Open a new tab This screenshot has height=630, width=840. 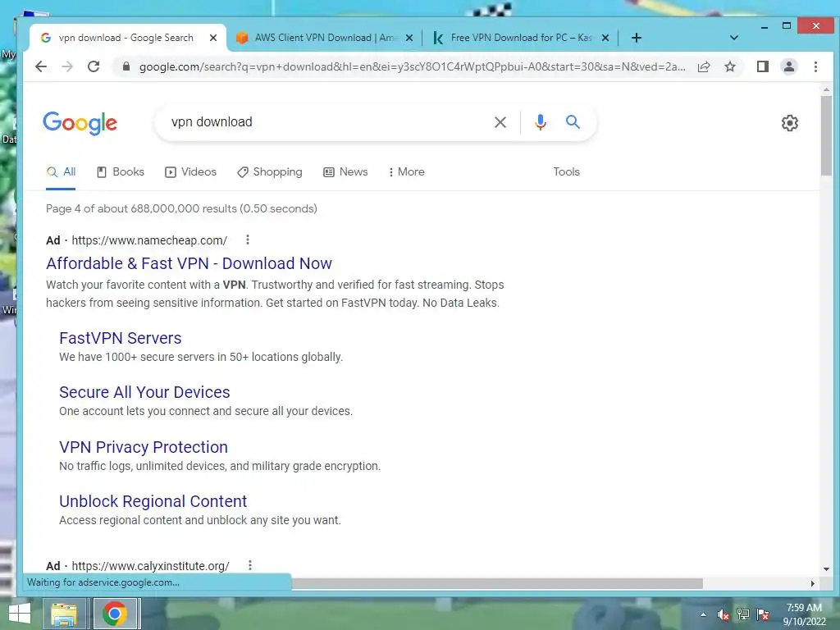click(x=637, y=38)
